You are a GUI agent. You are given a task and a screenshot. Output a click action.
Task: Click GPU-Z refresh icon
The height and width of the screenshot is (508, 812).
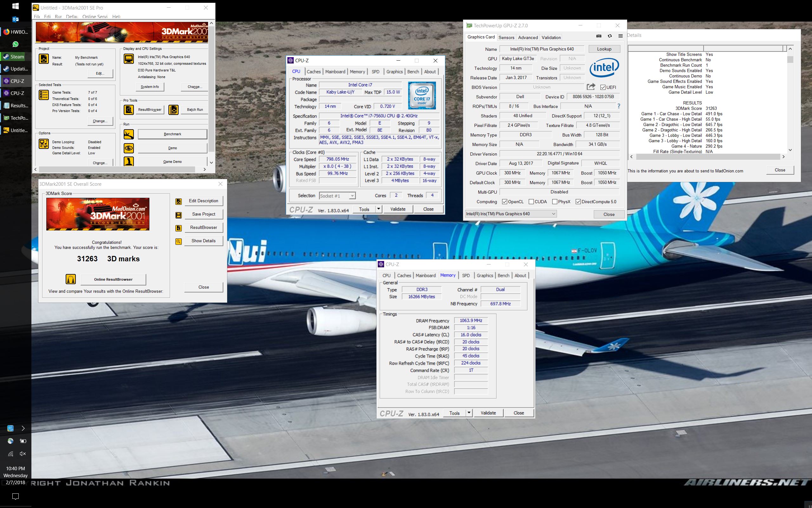point(610,36)
